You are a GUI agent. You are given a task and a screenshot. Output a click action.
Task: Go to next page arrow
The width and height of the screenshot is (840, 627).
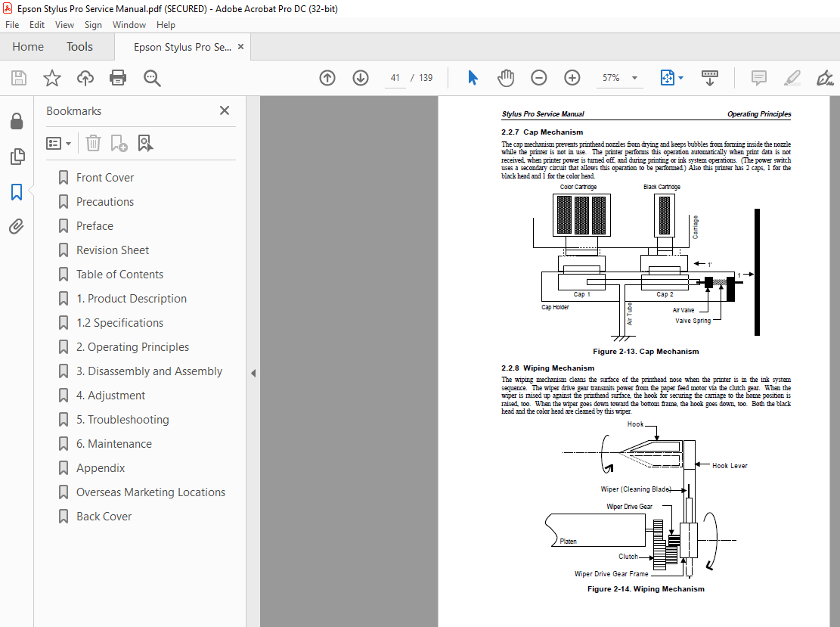tap(360, 78)
